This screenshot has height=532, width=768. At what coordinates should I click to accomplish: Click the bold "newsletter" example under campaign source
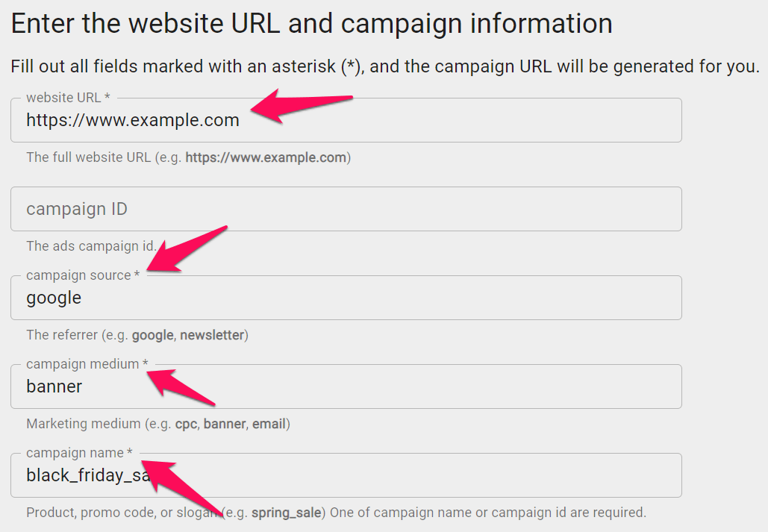[x=212, y=335]
